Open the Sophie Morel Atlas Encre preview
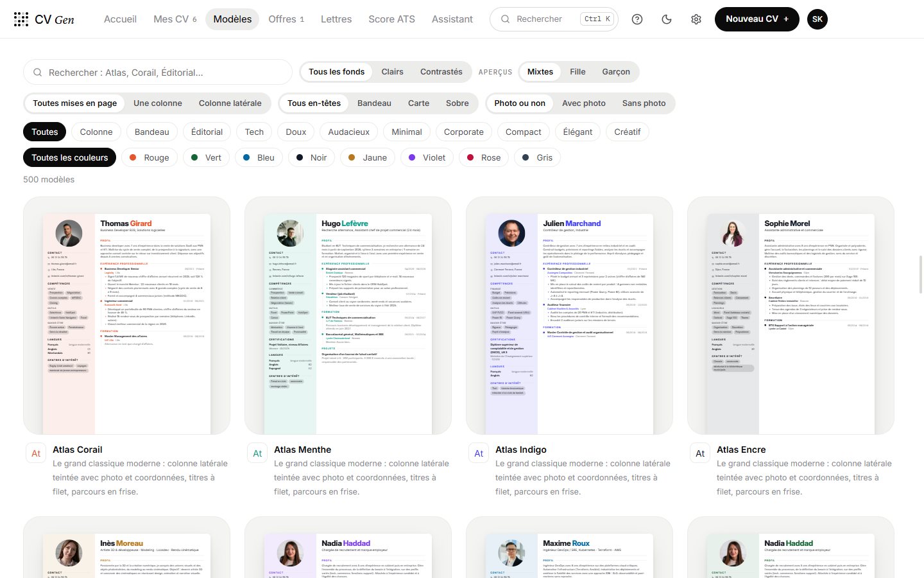 tap(791, 315)
